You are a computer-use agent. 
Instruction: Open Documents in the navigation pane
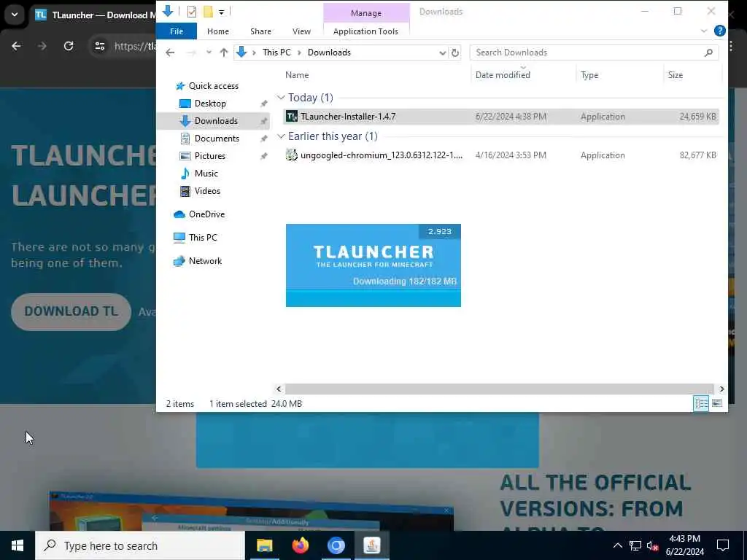[x=217, y=139]
